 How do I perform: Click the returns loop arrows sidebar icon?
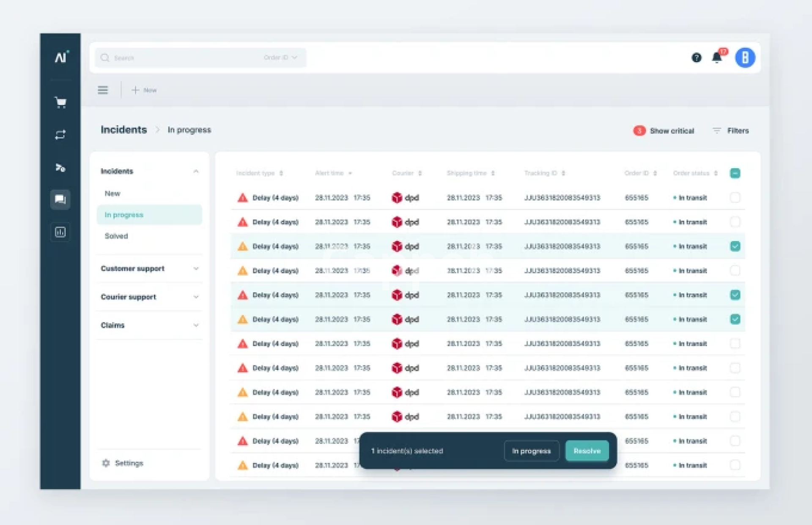60,135
